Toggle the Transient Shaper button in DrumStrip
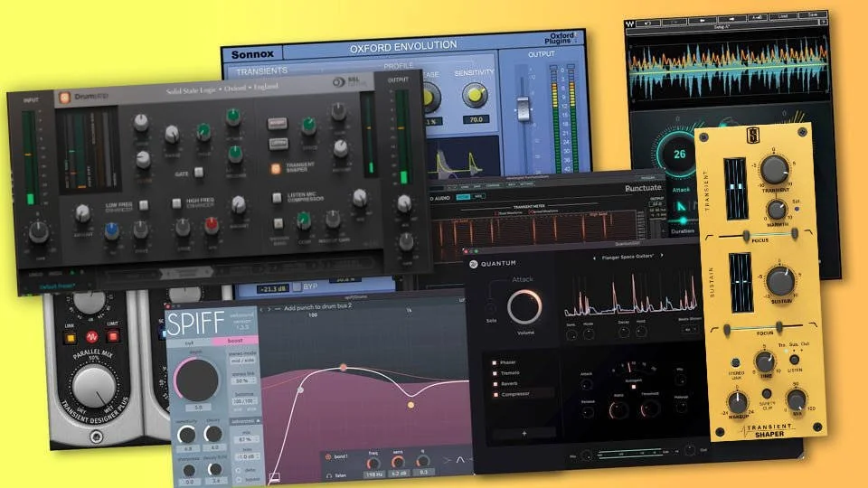 tap(275, 169)
